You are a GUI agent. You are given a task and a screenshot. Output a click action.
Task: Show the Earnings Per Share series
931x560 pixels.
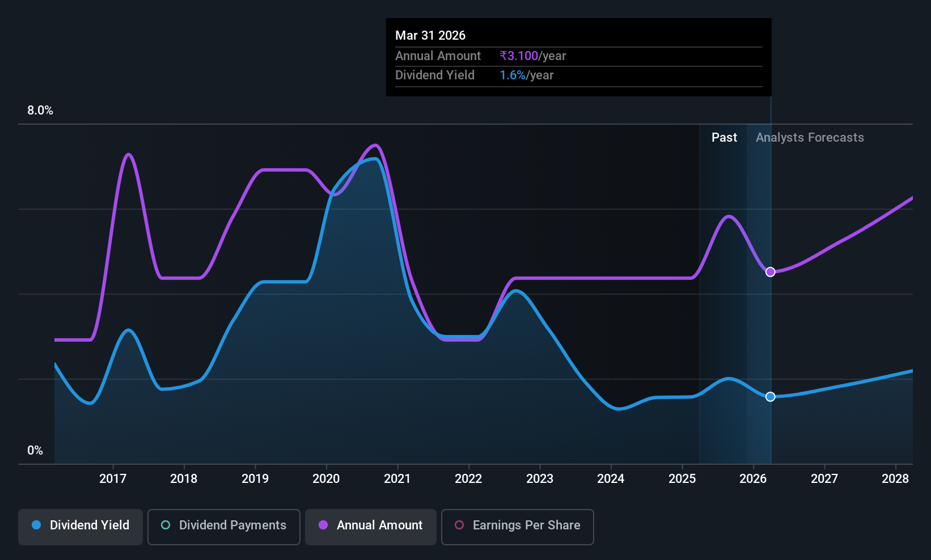(518, 527)
